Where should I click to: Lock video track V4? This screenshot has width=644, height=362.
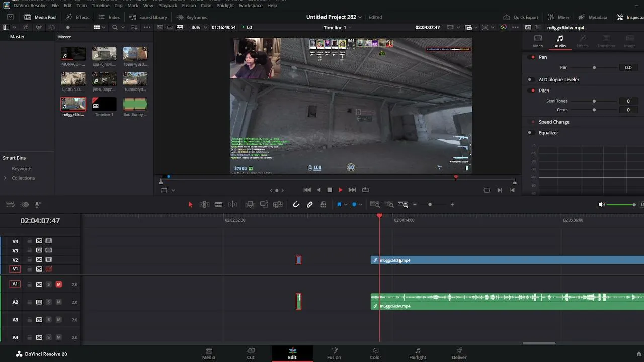29,241
